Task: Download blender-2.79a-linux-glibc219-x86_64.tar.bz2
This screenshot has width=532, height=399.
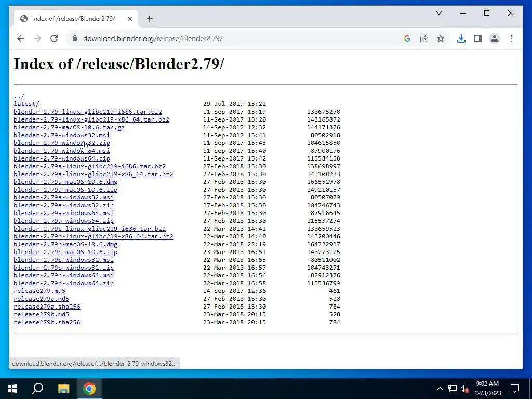Action: [94, 174]
